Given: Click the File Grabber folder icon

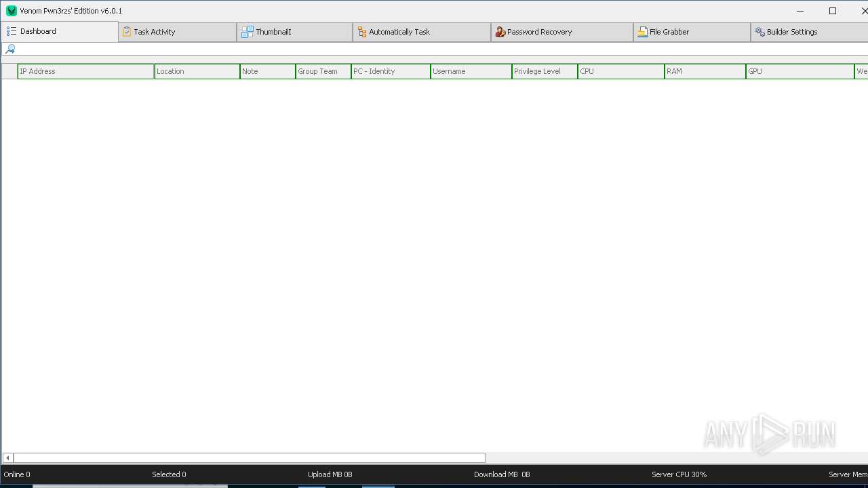Looking at the screenshot, I should (x=643, y=32).
